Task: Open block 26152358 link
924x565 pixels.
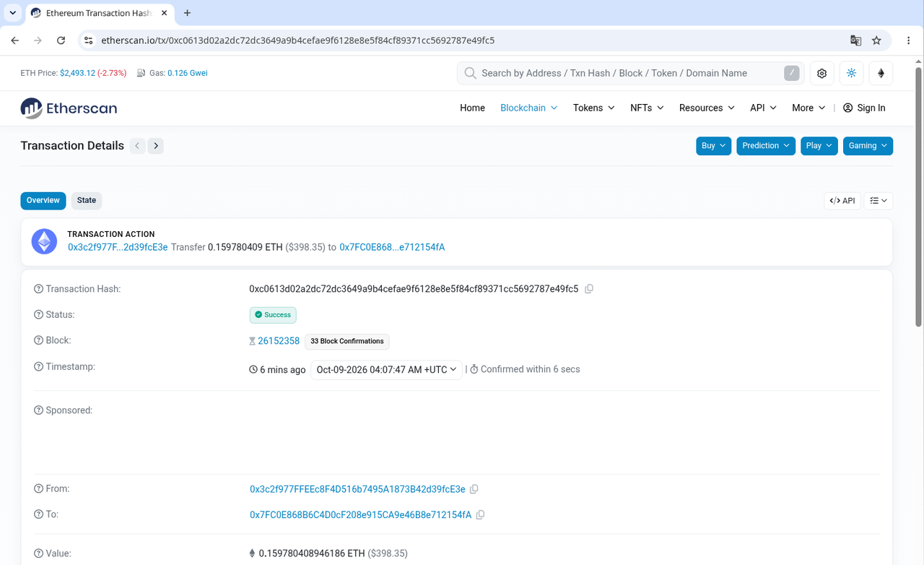Action: click(x=279, y=341)
